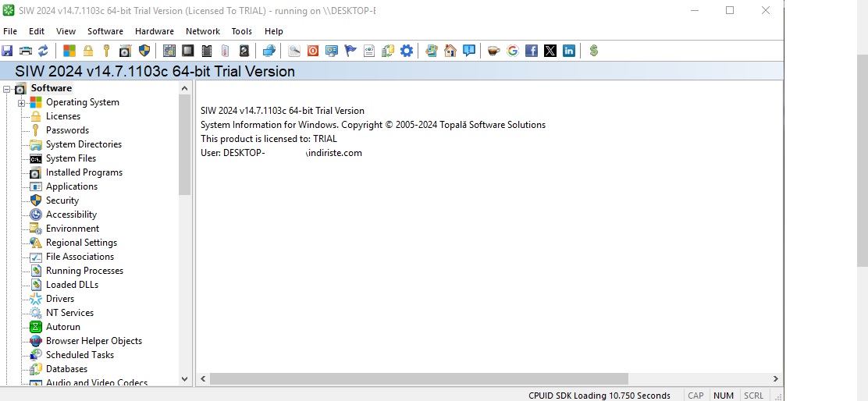
Task: Click the network computer toolbar icon
Action: (x=269, y=51)
